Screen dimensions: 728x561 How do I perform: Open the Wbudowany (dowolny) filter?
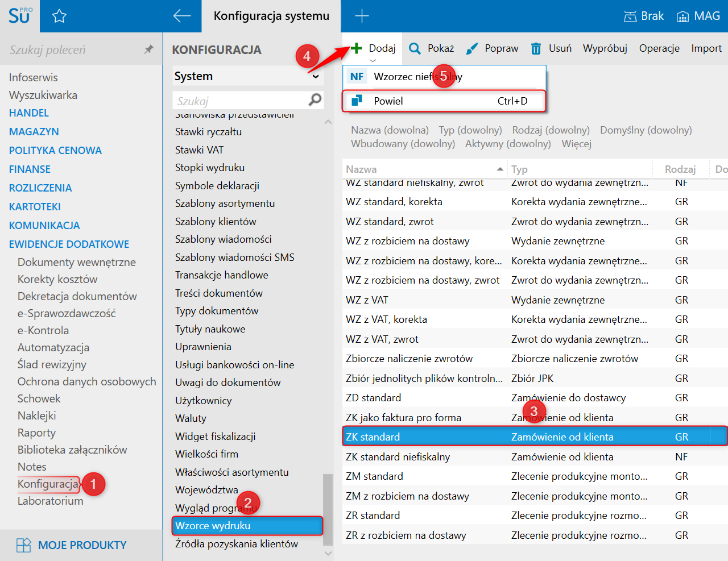tap(403, 144)
